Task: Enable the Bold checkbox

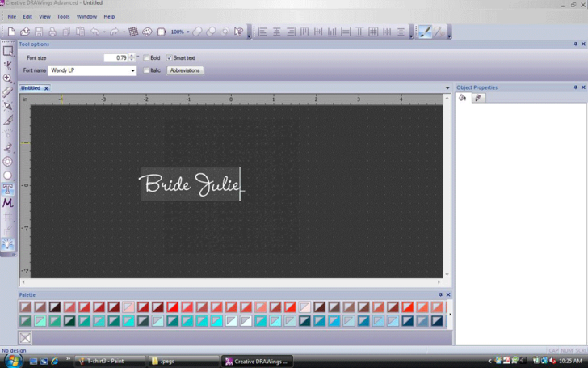Action: (x=146, y=58)
